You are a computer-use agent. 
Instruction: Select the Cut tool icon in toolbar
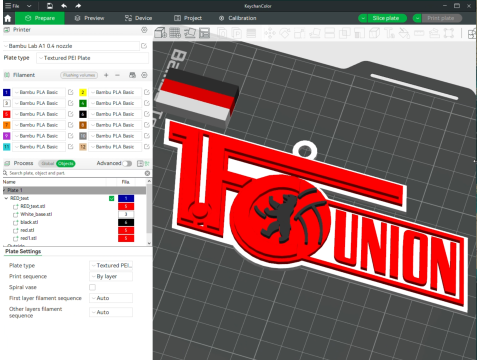pyautogui.click(x=329, y=33)
